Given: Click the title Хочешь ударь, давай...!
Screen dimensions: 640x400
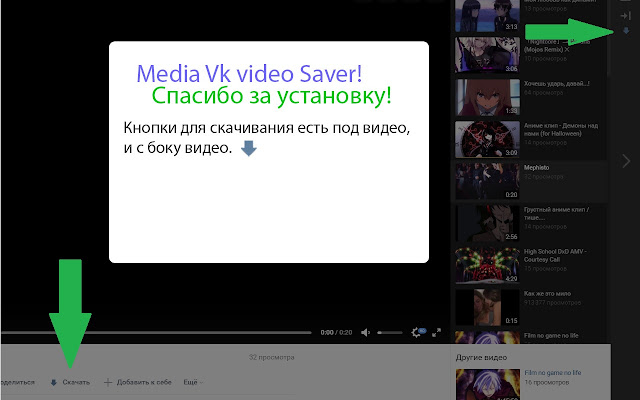Looking at the screenshot, I should tap(557, 84).
